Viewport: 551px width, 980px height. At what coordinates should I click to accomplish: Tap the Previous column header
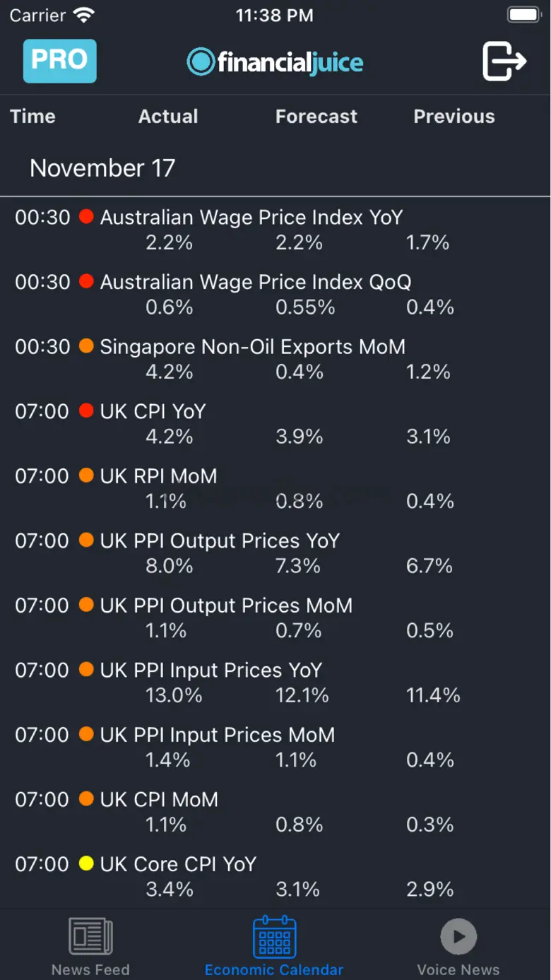pyautogui.click(x=454, y=117)
